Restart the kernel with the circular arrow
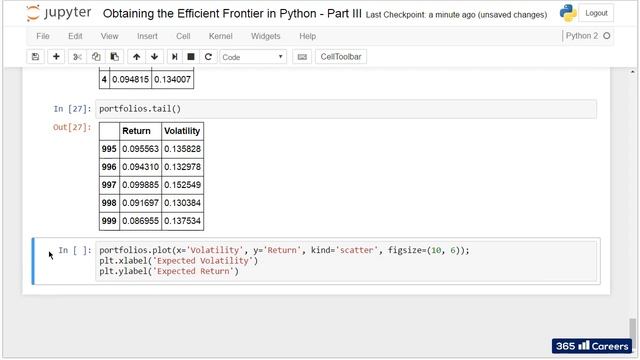The height and width of the screenshot is (360, 640). (208, 57)
